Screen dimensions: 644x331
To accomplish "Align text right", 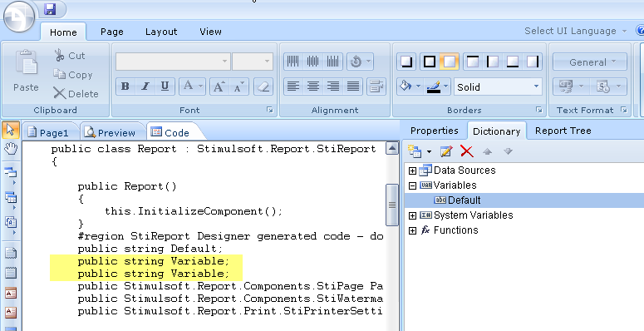I will point(332,86).
